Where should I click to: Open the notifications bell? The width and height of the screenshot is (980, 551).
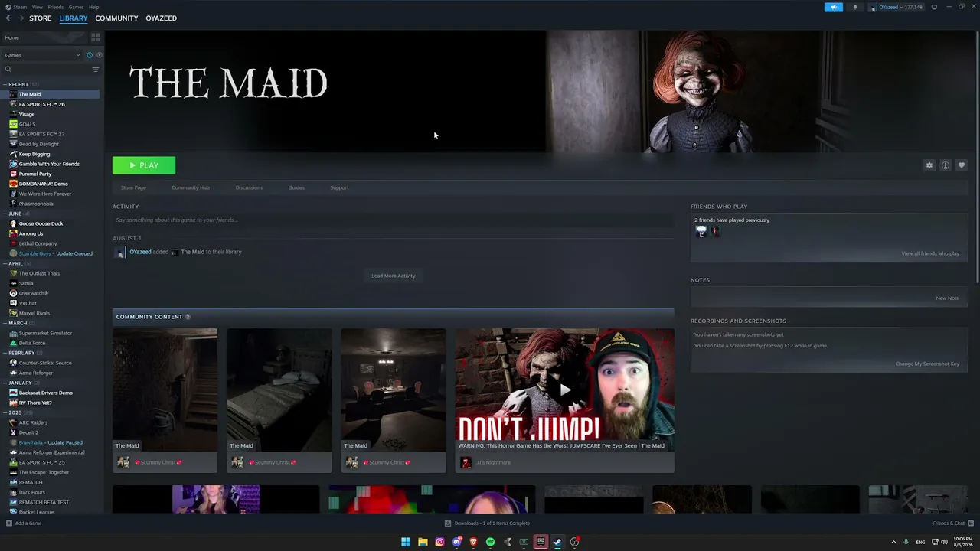(855, 7)
